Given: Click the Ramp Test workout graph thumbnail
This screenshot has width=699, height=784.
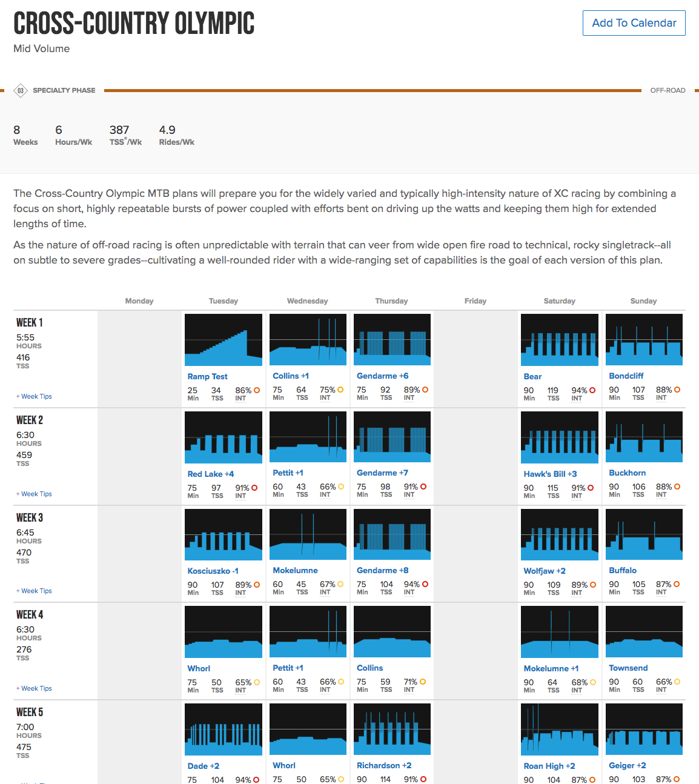Looking at the screenshot, I should click(224, 339).
